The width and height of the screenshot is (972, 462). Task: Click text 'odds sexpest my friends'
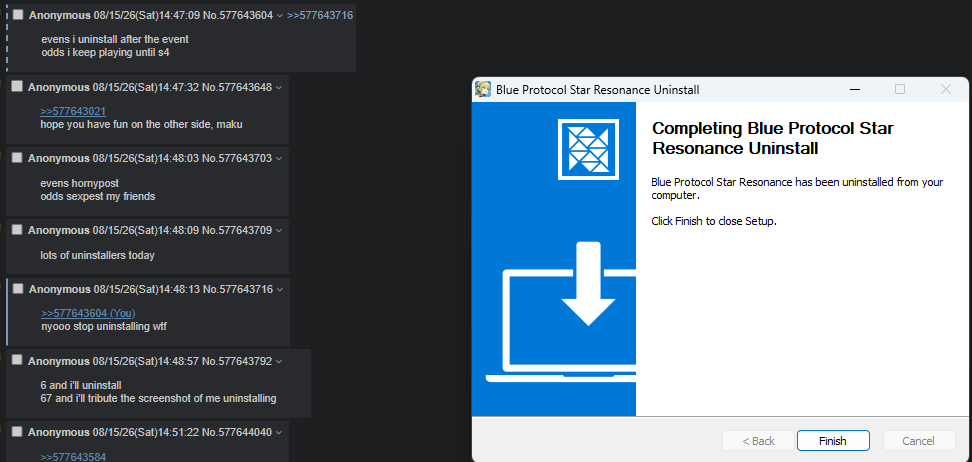point(97,197)
